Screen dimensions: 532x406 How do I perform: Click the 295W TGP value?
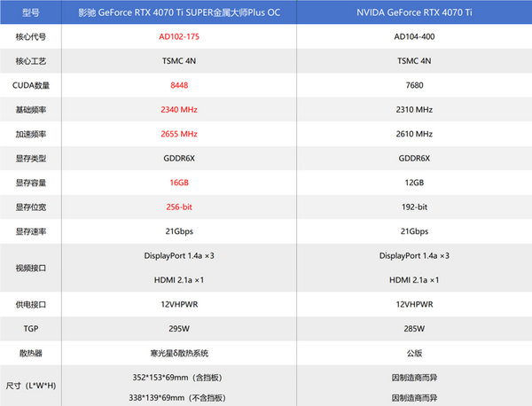pos(179,328)
